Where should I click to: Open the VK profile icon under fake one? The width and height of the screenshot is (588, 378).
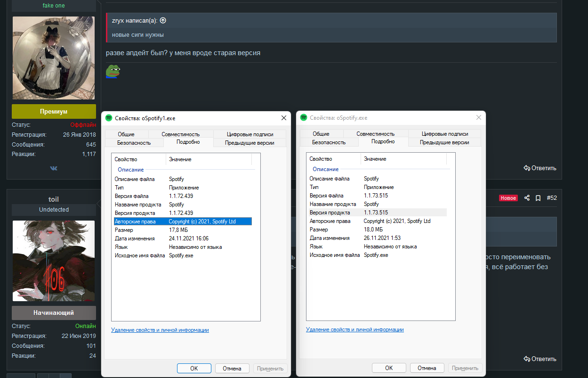54,168
